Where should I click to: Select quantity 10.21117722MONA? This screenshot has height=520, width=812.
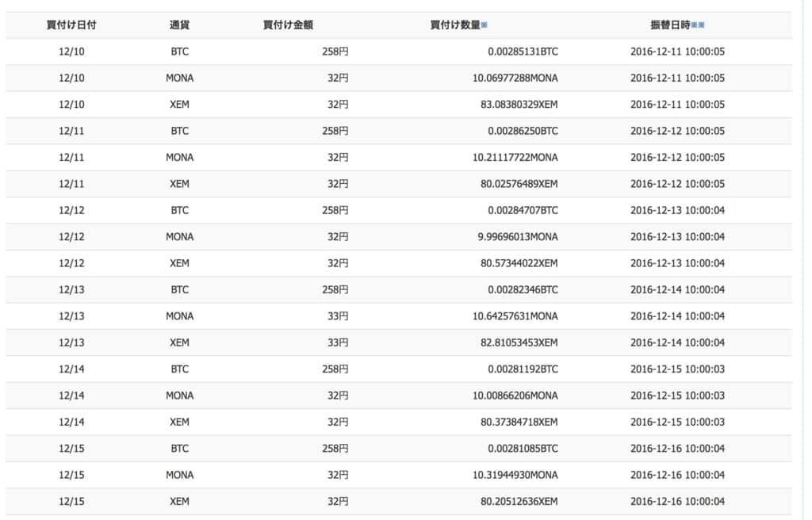pyautogui.click(x=515, y=158)
